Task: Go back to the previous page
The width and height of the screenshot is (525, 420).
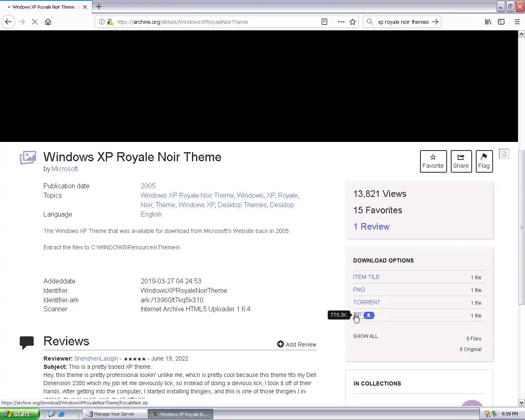Action: 8,22
